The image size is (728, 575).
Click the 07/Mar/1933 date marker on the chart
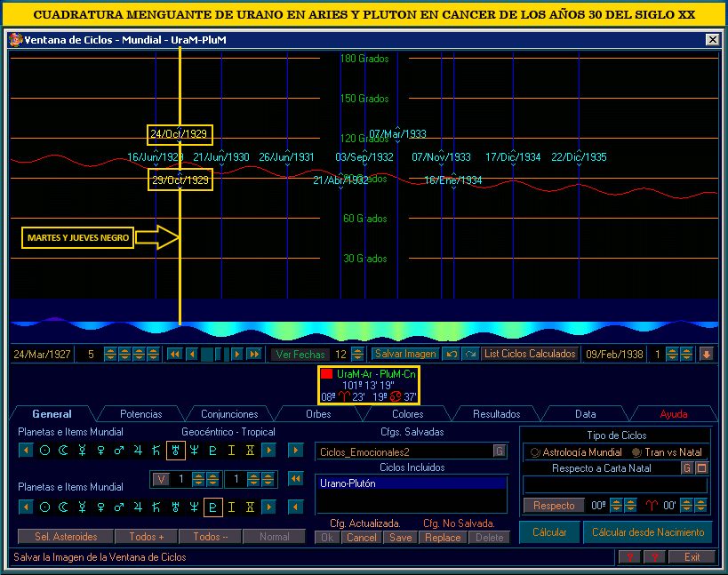(x=398, y=134)
